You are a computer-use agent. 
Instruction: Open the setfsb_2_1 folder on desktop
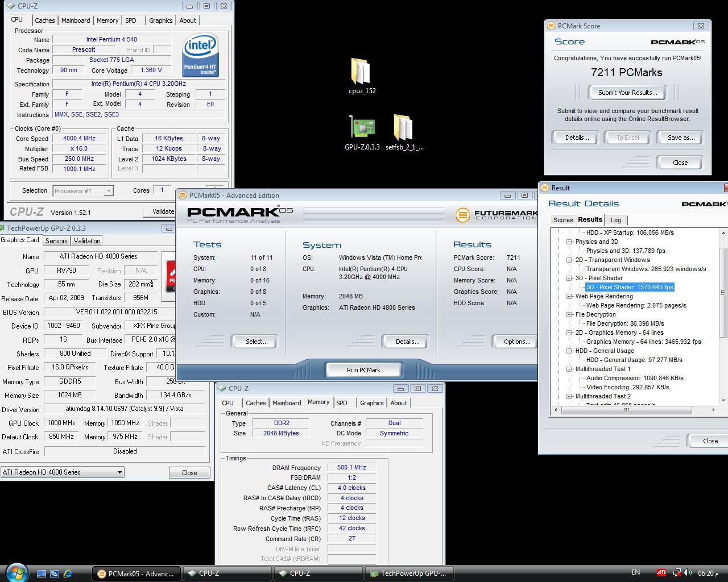point(404,132)
